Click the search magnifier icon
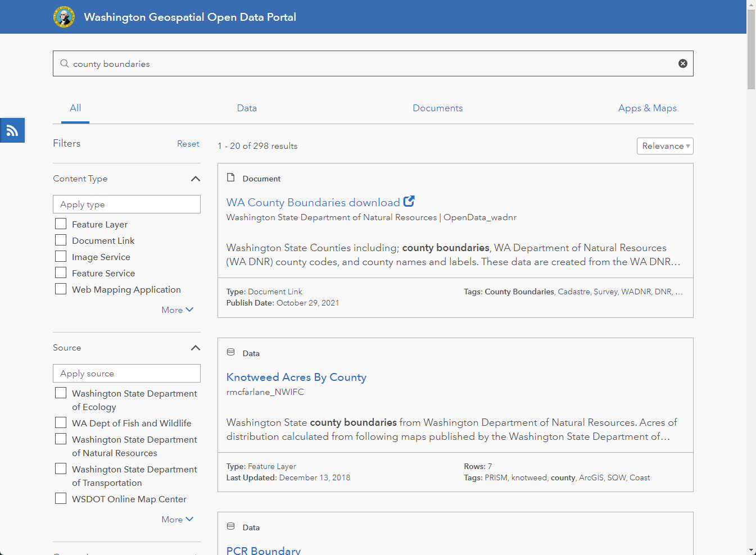The height and width of the screenshot is (555, 756). click(65, 63)
